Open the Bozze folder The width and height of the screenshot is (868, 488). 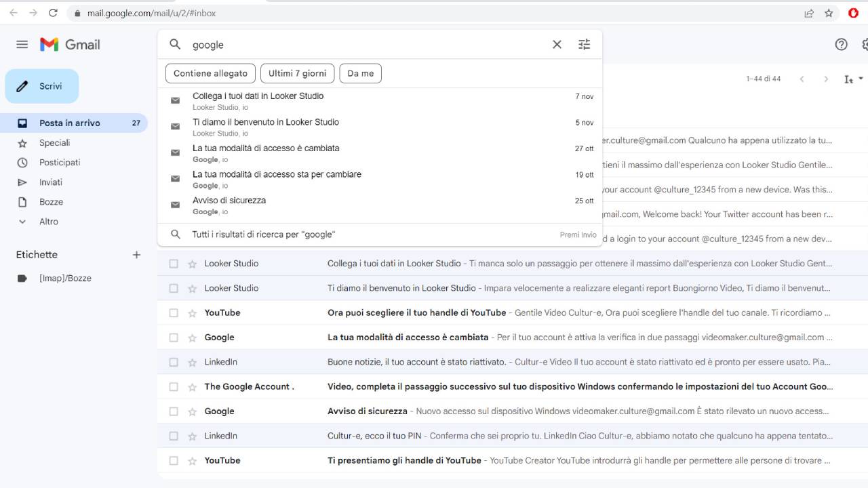click(75, 202)
